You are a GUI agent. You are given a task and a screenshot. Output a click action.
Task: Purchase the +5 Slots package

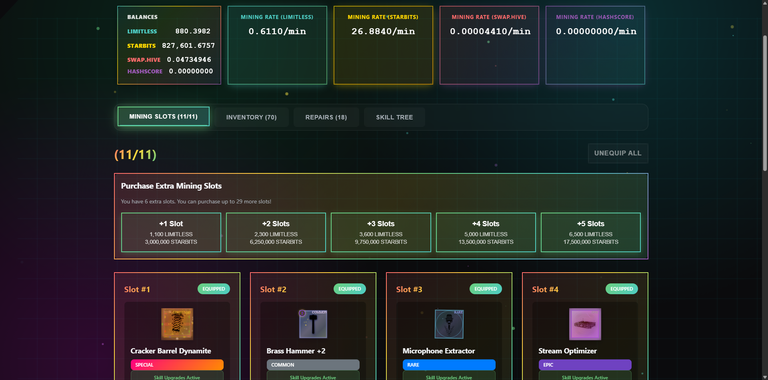(x=591, y=233)
